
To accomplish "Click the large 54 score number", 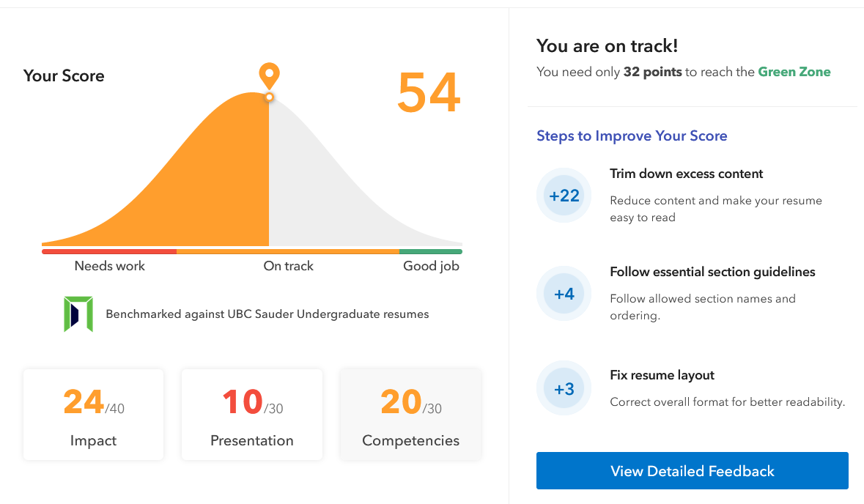I will [429, 92].
